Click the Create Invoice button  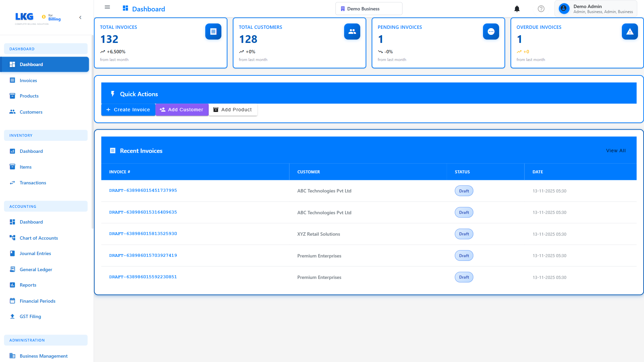(x=128, y=110)
